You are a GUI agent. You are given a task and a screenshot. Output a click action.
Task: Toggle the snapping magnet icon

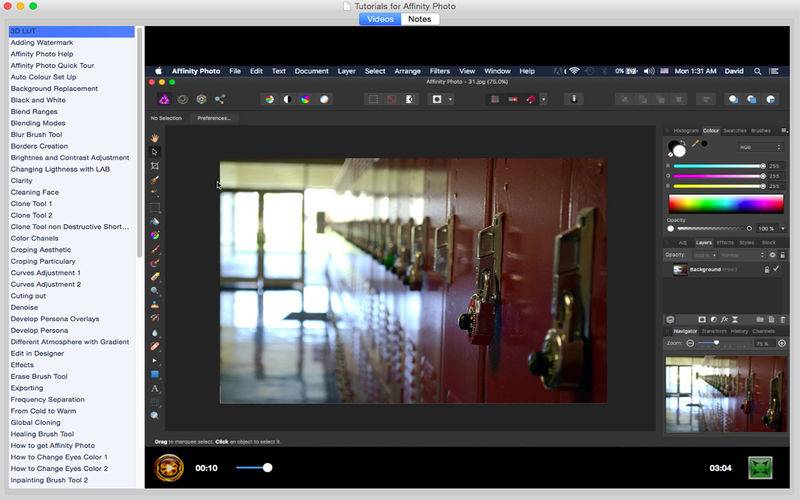coord(531,99)
